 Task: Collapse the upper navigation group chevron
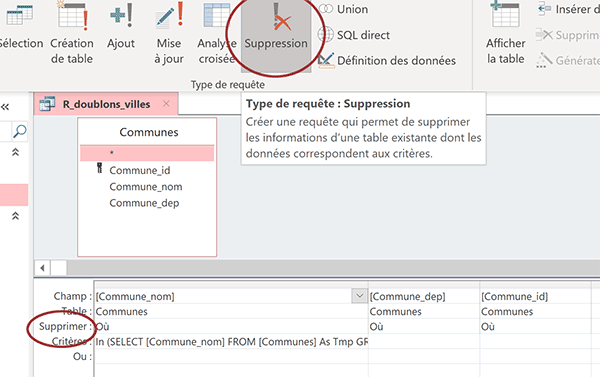(x=15, y=152)
